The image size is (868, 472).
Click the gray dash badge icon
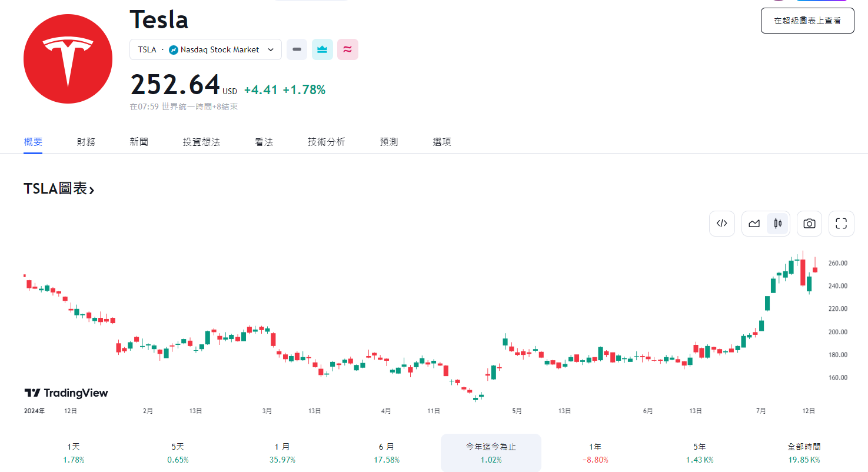coord(297,49)
